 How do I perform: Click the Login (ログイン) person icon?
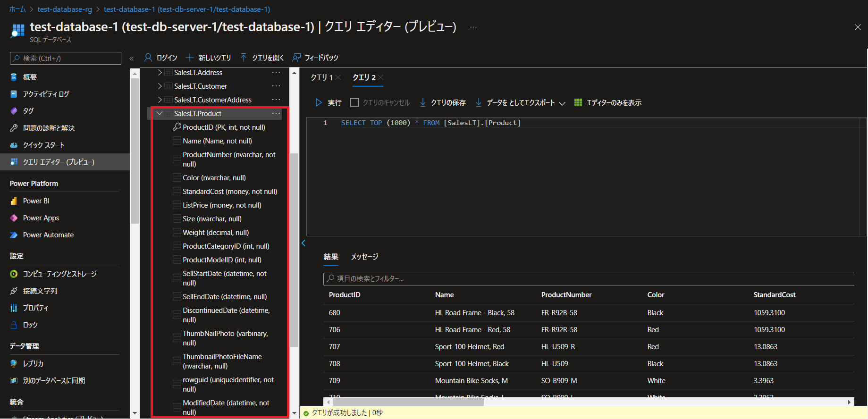coord(148,58)
